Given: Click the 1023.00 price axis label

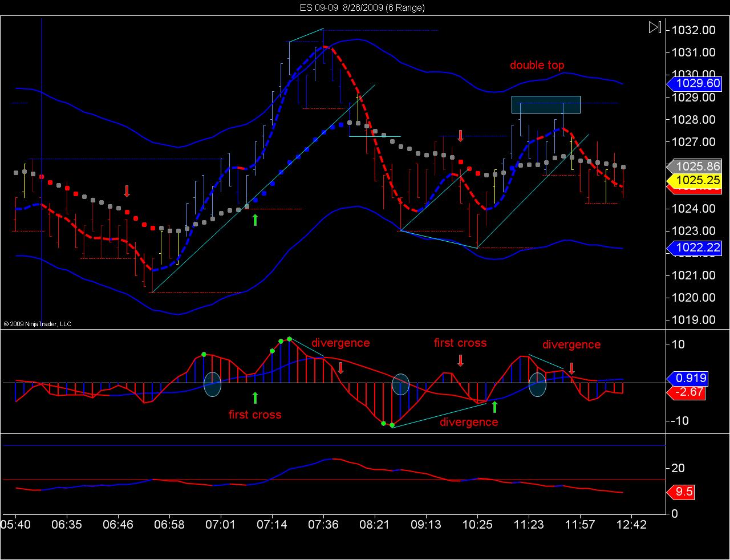Looking at the screenshot, I should [x=693, y=230].
